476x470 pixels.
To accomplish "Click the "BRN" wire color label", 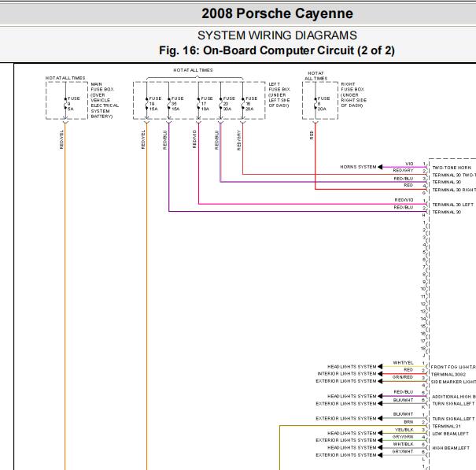I will point(408,422).
